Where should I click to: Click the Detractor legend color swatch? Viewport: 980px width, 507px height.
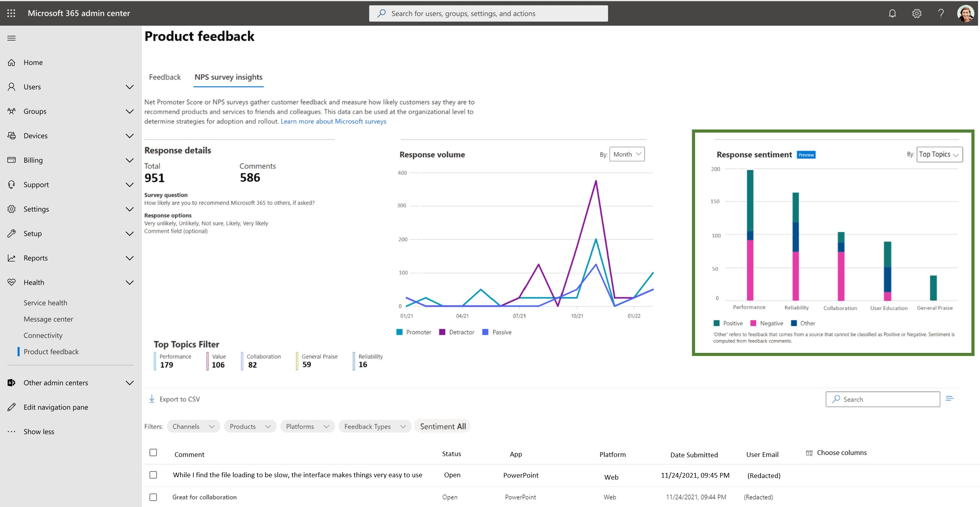pyautogui.click(x=442, y=332)
